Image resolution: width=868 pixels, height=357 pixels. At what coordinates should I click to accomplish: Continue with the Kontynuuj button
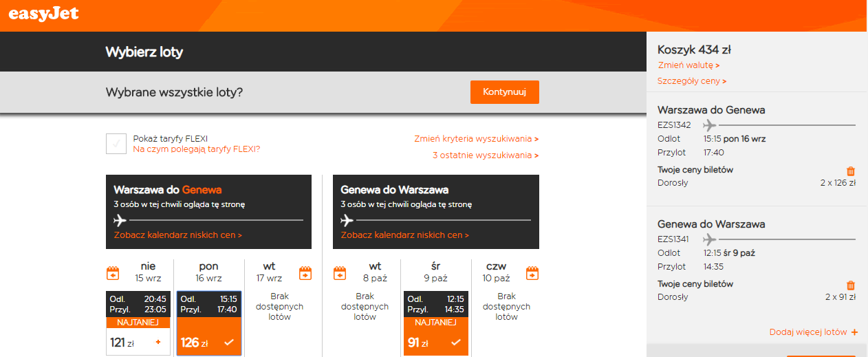505,92
